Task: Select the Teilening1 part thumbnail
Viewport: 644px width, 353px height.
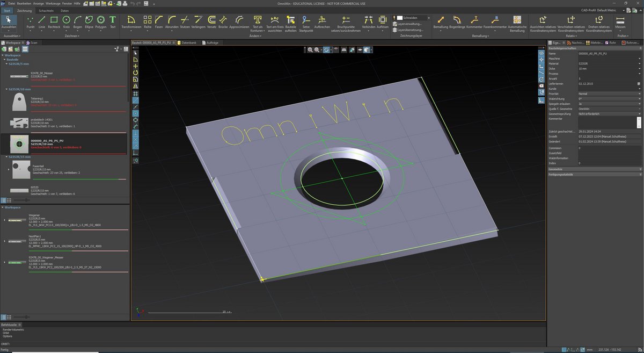Action: pyautogui.click(x=19, y=101)
